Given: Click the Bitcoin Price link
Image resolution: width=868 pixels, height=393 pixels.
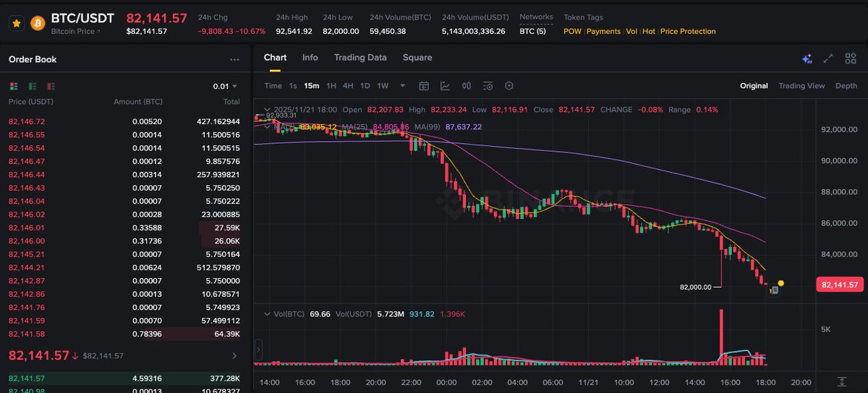Looking at the screenshot, I should pyautogui.click(x=76, y=32).
